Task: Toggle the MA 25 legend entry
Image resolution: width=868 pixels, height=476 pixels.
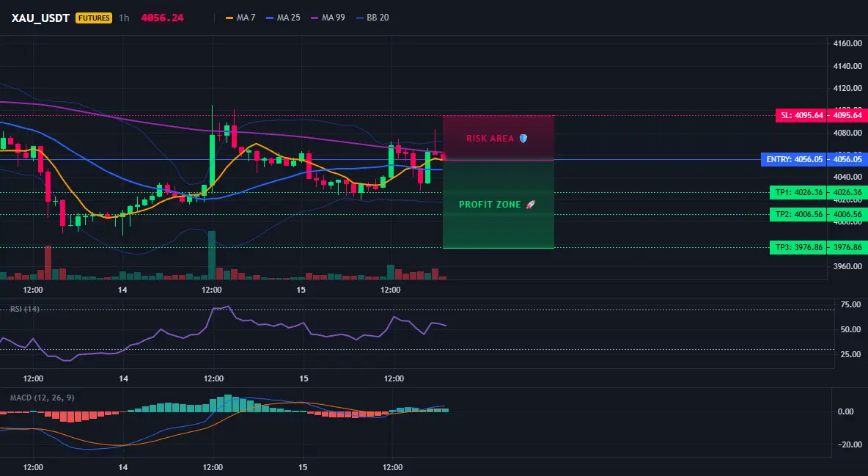Action: coord(283,18)
